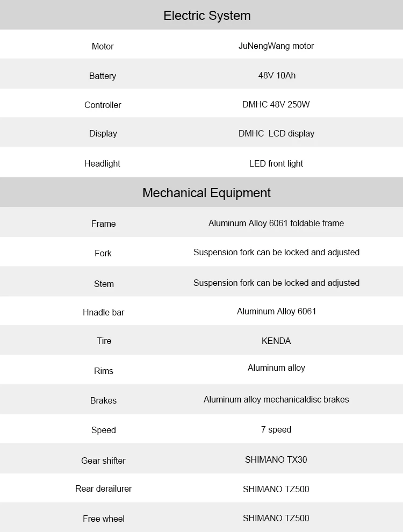This screenshot has height=532, width=403.
Task: Click the Rear derailurer label
Action: coord(104,489)
